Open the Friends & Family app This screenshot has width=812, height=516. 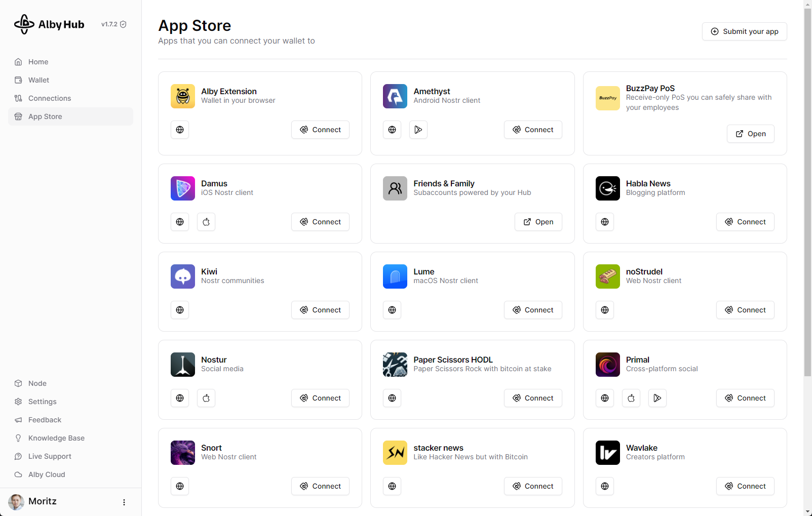pos(538,222)
